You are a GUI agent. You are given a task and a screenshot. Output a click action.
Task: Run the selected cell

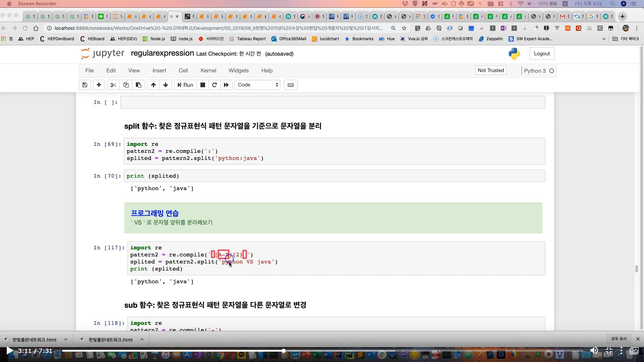(x=185, y=85)
